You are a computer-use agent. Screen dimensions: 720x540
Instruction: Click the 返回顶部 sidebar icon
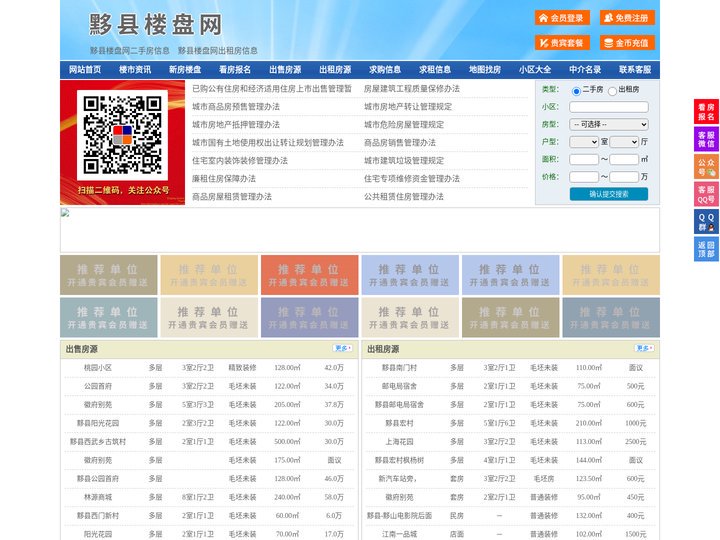pos(706,249)
